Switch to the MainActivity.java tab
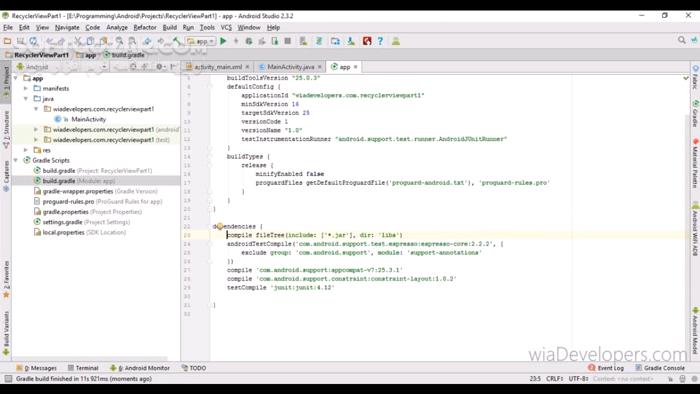Screen dimensions: 700x394 tap(291, 67)
